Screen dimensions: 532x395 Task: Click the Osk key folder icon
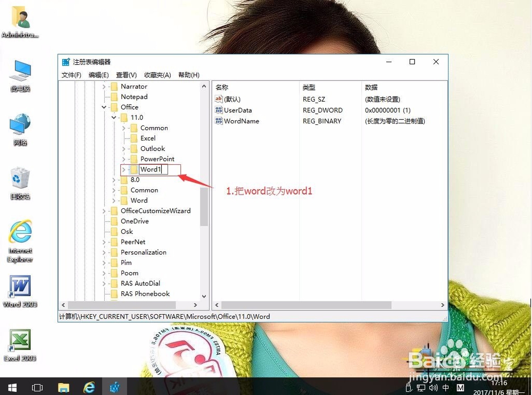click(114, 231)
